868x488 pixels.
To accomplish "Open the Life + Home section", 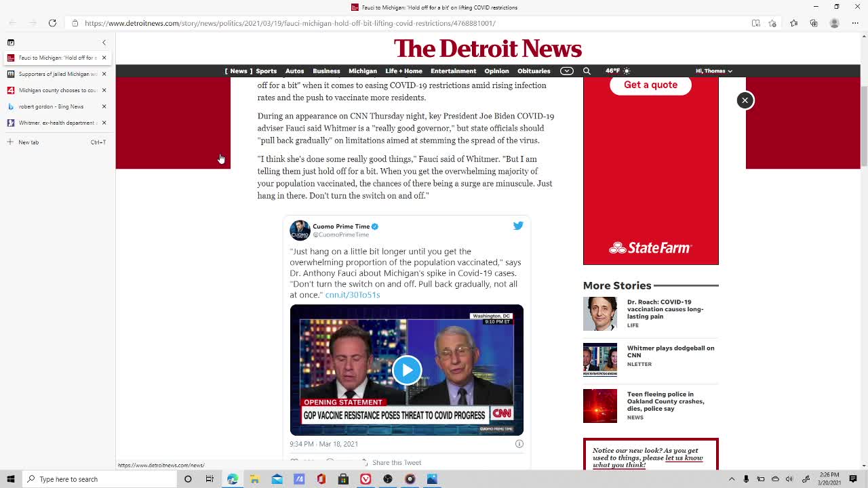I will [x=403, y=71].
